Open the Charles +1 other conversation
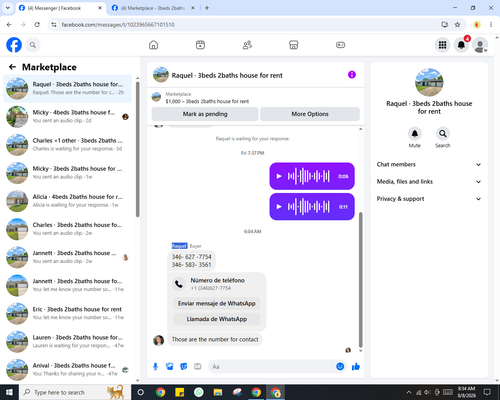This screenshot has width=500, height=400. click(x=67, y=145)
